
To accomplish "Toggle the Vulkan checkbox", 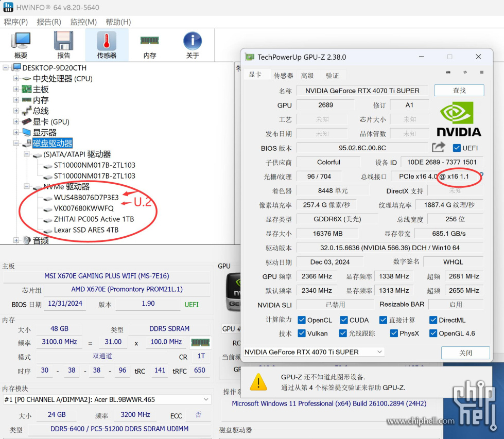I will point(302,333).
